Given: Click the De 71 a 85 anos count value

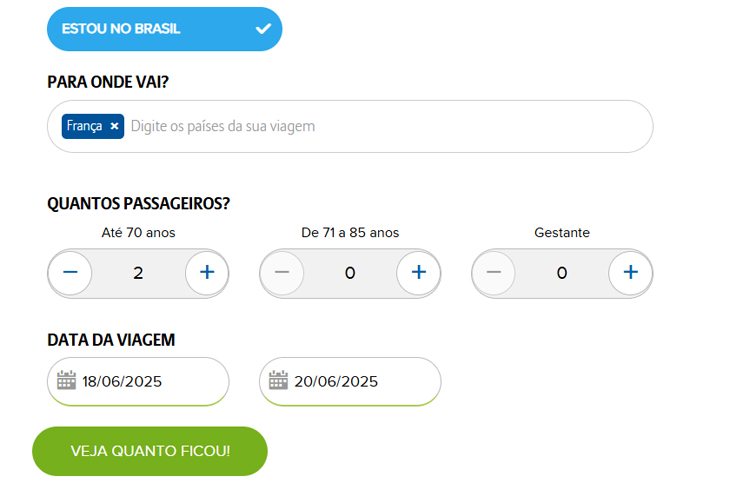Looking at the screenshot, I should 350,273.
